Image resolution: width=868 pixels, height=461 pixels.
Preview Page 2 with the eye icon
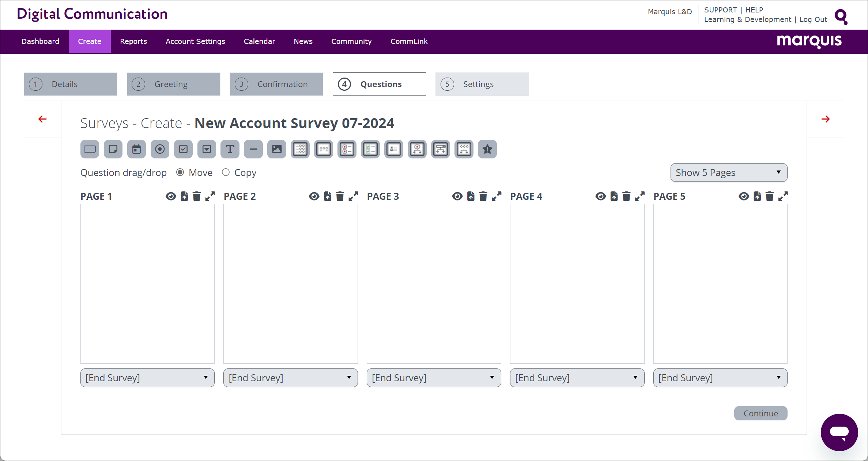pyautogui.click(x=314, y=196)
